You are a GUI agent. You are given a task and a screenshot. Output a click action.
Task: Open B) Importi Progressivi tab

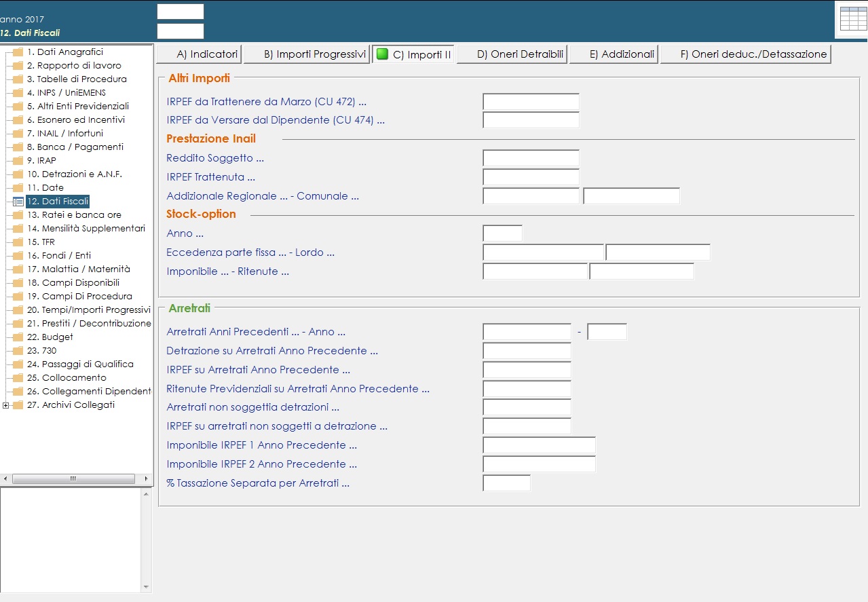coord(306,54)
